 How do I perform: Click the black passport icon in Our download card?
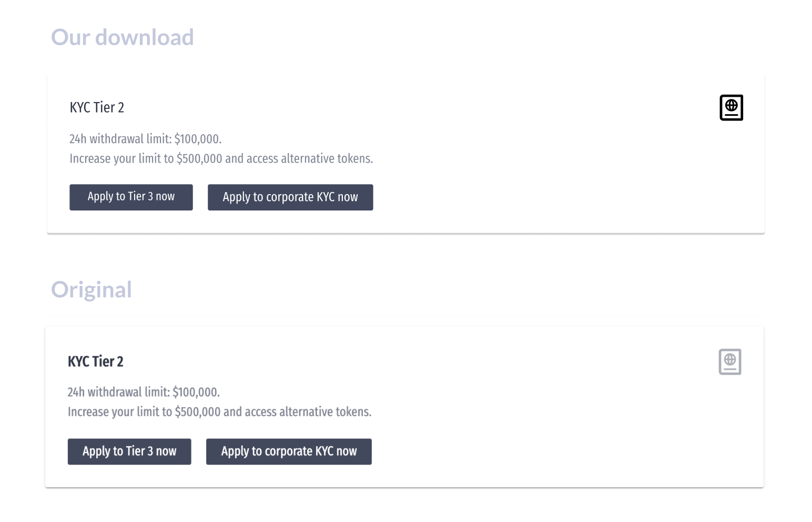pyautogui.click(x=731, y=108)
